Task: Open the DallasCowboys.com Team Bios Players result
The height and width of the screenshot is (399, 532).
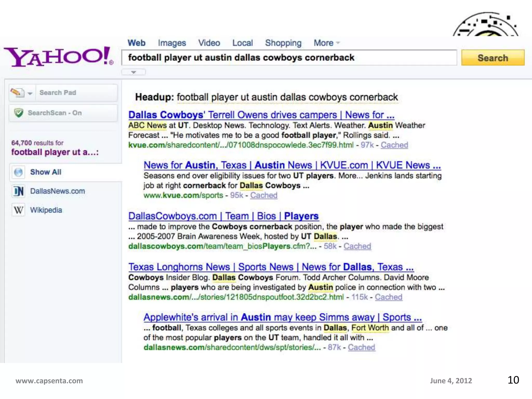Action: (x=223, y=216)
